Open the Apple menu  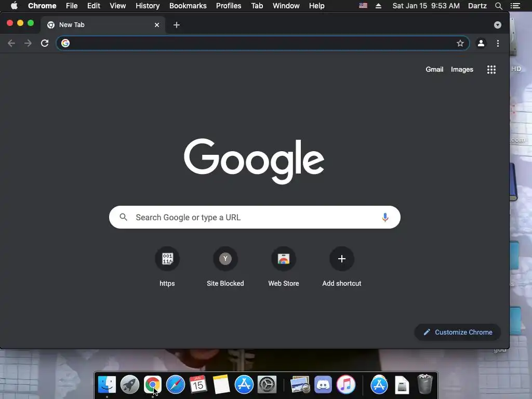point(14,6)
